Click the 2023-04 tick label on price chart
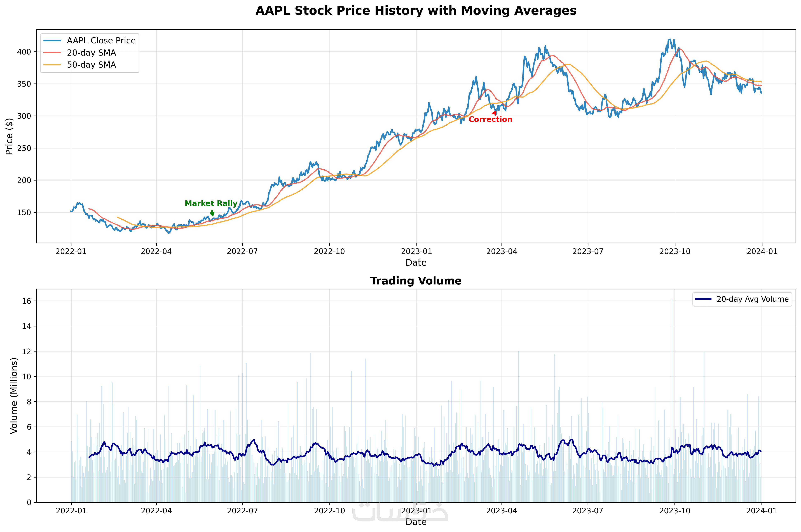Screen dimensions: 801x532 point(502,251)
